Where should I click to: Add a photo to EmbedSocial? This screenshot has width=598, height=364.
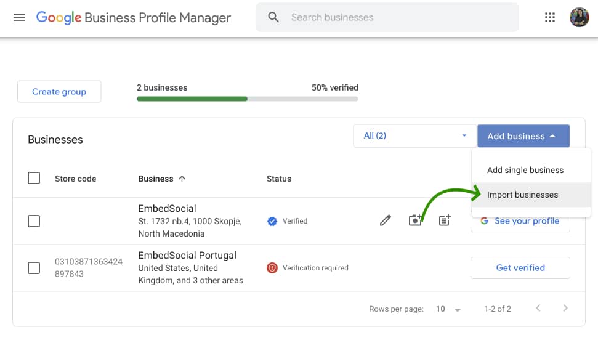(x=415, y=220)
